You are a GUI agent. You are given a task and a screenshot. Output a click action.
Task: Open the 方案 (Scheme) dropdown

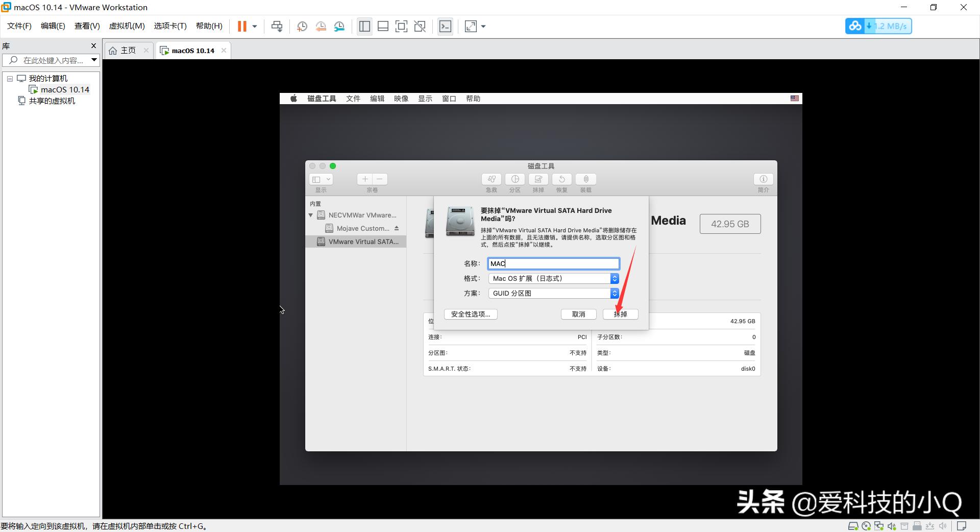[x=614, y=293]
